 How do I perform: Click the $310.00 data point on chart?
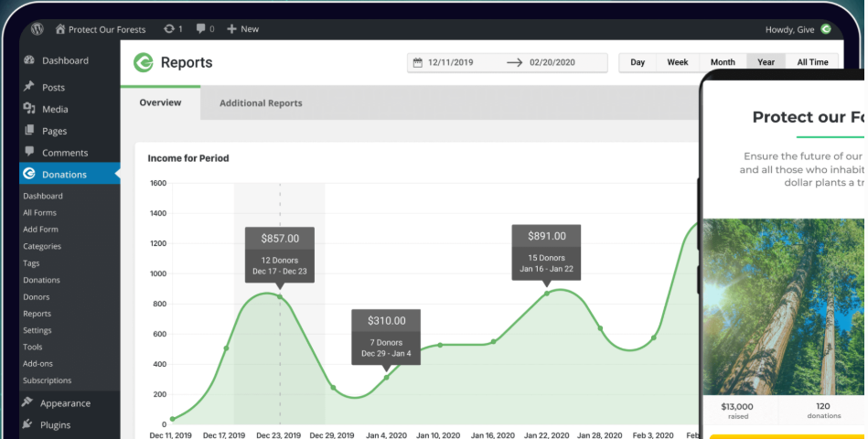386,378
